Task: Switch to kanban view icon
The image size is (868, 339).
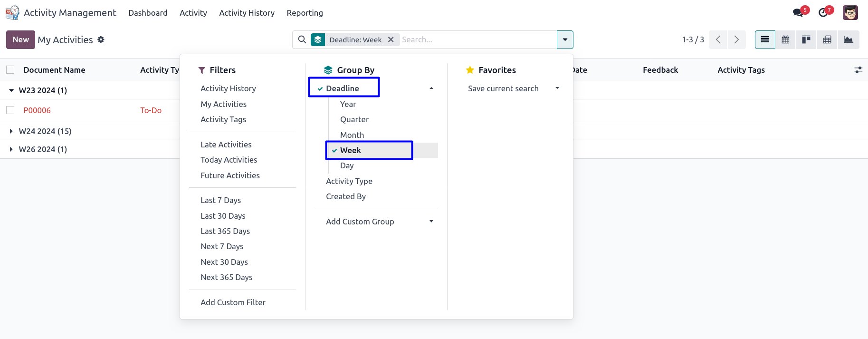Action: (x=806, y=39)
